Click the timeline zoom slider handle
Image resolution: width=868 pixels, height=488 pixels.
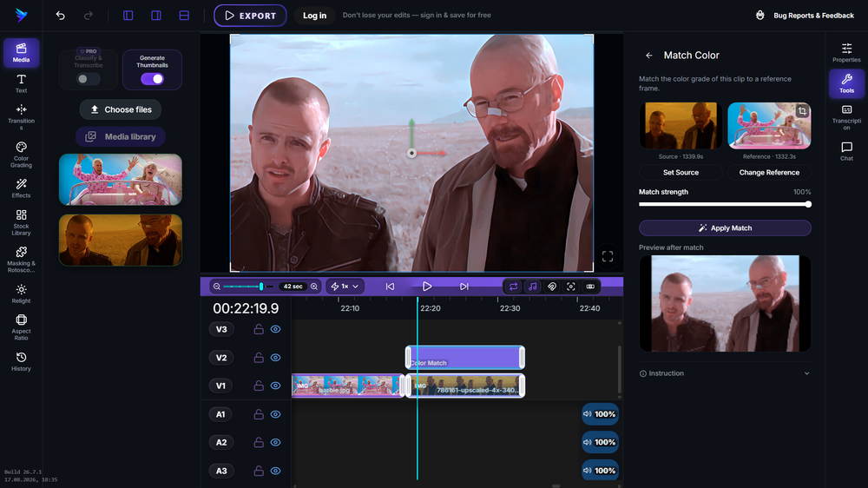261,287
